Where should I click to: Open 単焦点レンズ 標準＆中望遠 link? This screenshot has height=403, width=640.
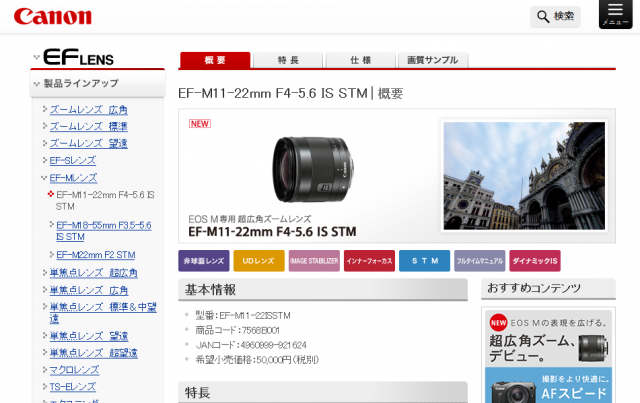click(103, 313)
